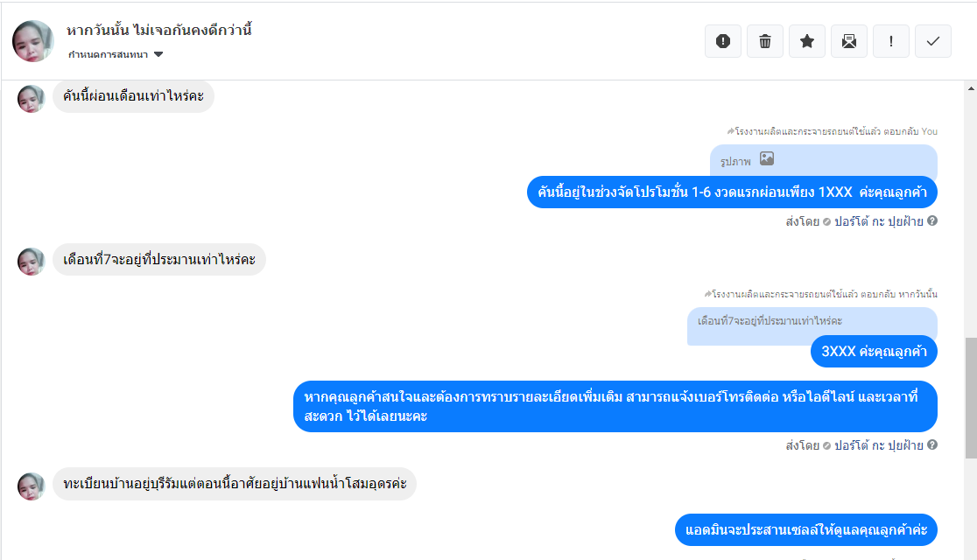This screenshot has width=977, height=560.
Task: Delete conversation using the trash icon
Action: (764, 41)
